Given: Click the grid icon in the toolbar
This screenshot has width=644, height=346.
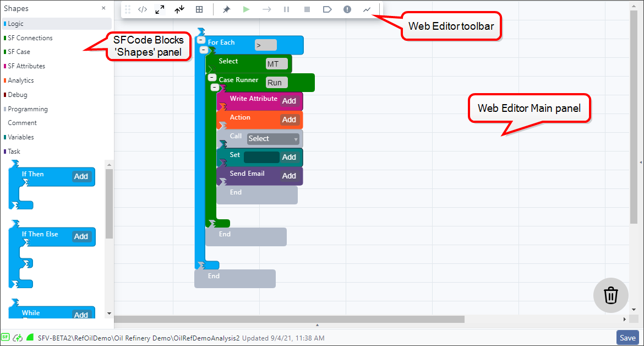Looking at the screenshot, I should [199, 9].
